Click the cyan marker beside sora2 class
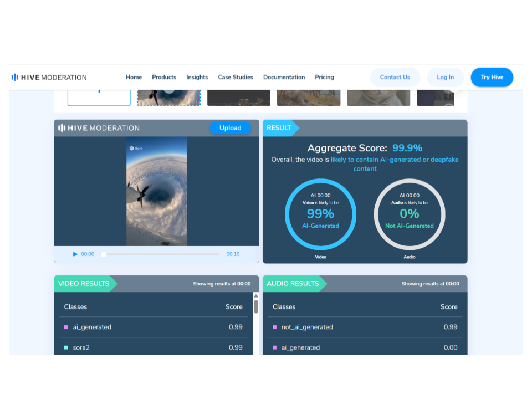This screenshot has height=399, width=532. pyautogui.click(x=66, y=347)
